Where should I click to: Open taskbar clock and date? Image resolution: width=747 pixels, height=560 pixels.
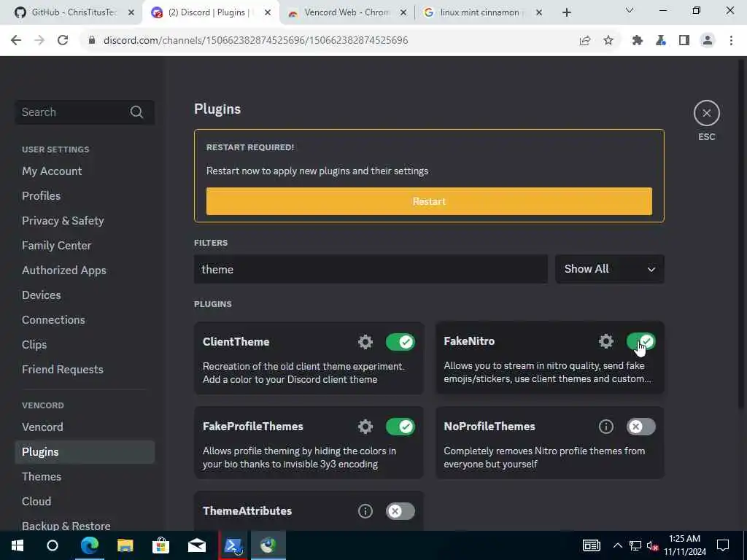coord(684,545)
